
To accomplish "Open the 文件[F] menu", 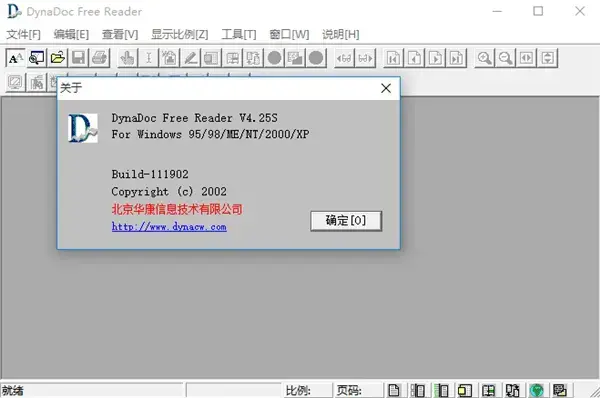I will point(23,34).
